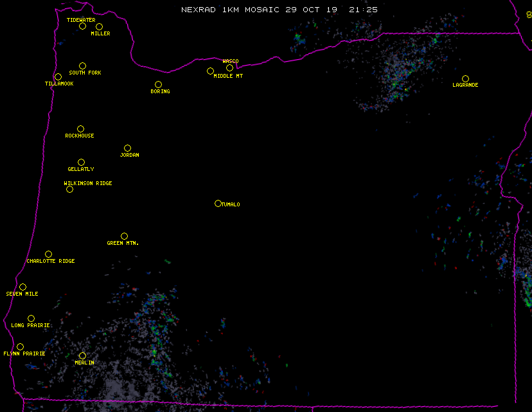532x412 pixels.
Task: Select the Wilkinson Ridge station circle
Action: (69, 189)
